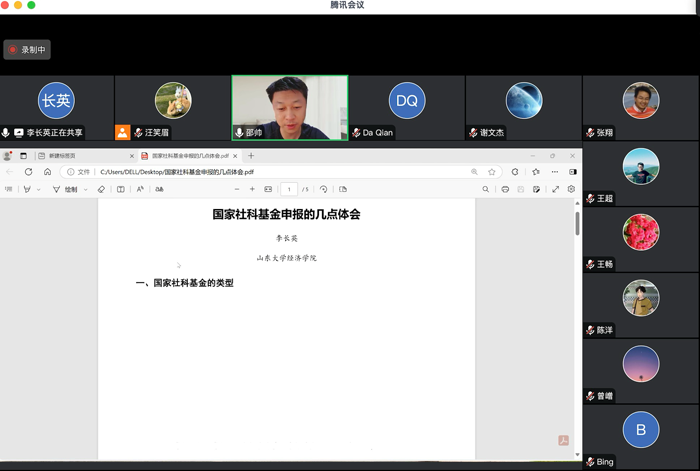Open PDF search magnifier in toolbar
Viewport: 700px width, 471px height.
486,189
